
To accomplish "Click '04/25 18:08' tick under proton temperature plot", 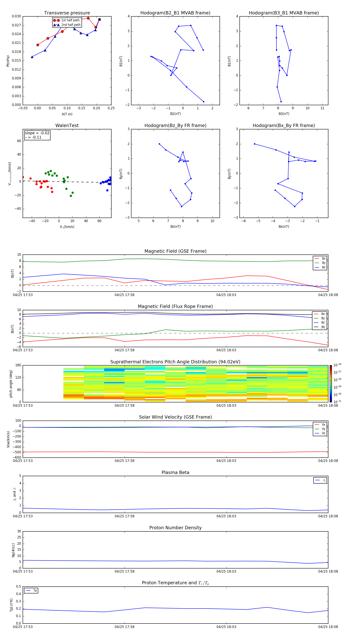I will click(x=328, y=627).
